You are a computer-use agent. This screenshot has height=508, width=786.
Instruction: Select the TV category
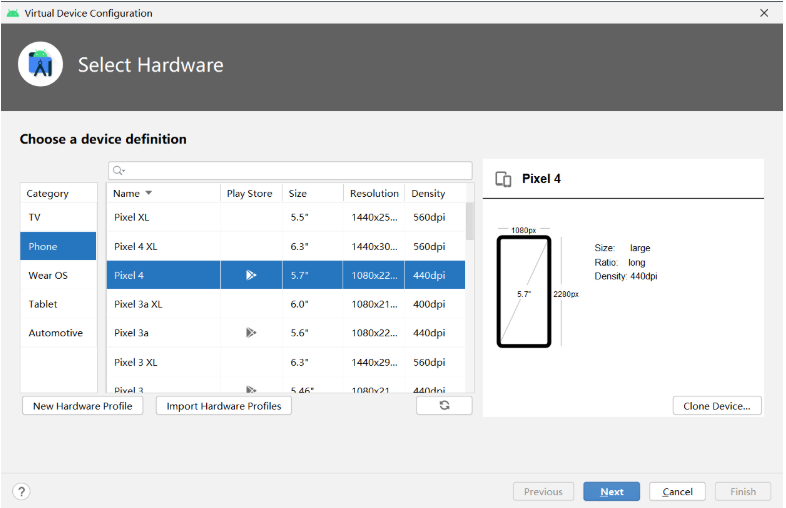click(58, 217)
